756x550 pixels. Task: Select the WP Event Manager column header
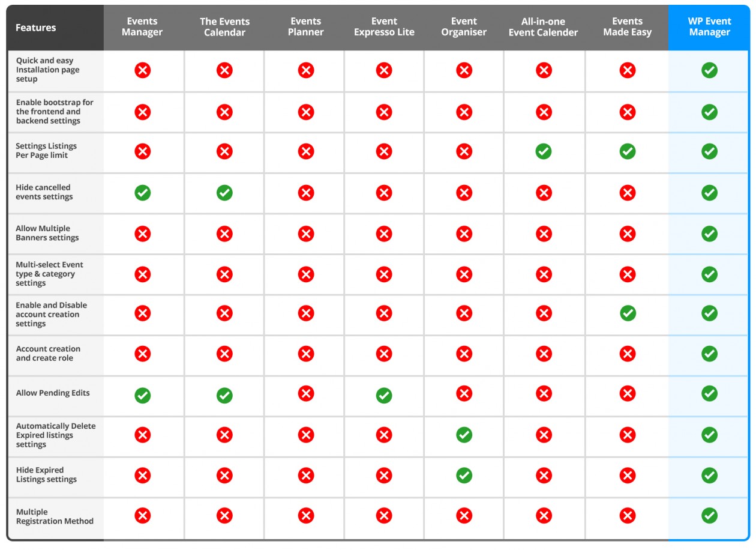point(709,27)
